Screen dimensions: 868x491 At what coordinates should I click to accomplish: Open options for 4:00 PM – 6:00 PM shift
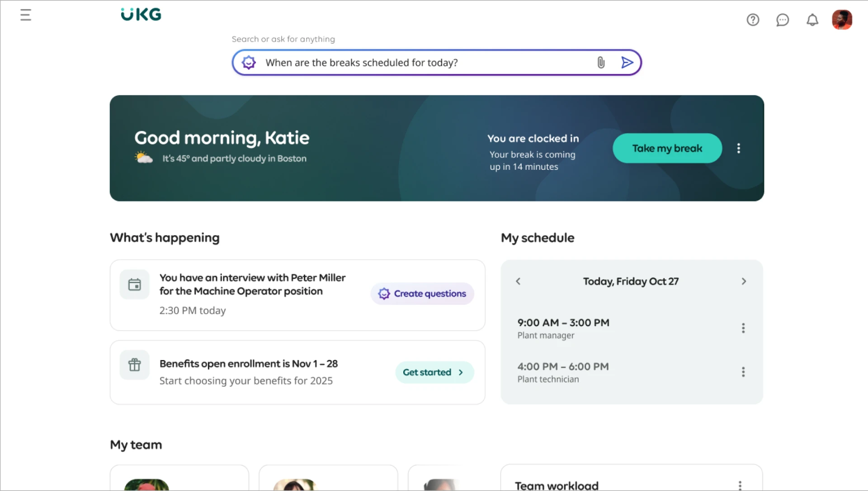(743, 372)
